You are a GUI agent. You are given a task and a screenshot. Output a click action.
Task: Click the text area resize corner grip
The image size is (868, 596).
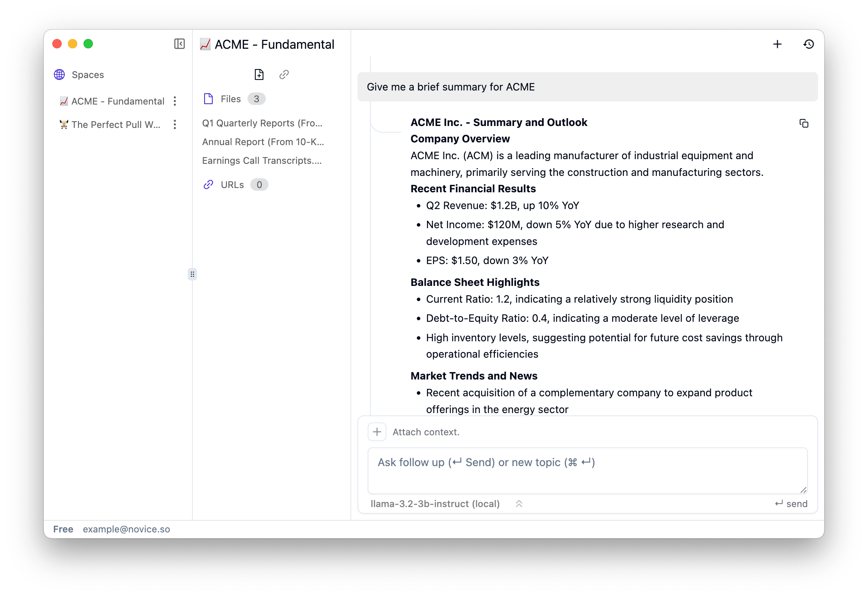tap(803, 490)
